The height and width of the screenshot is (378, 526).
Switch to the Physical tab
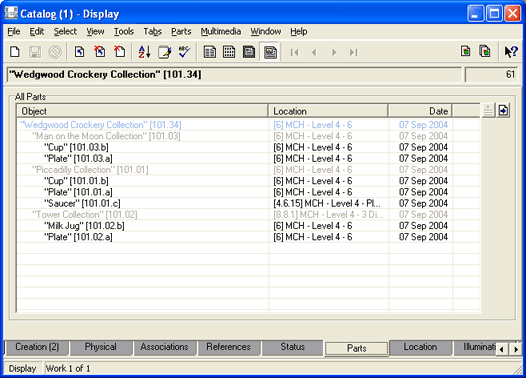pyautogui.click(x=100, y=347)
